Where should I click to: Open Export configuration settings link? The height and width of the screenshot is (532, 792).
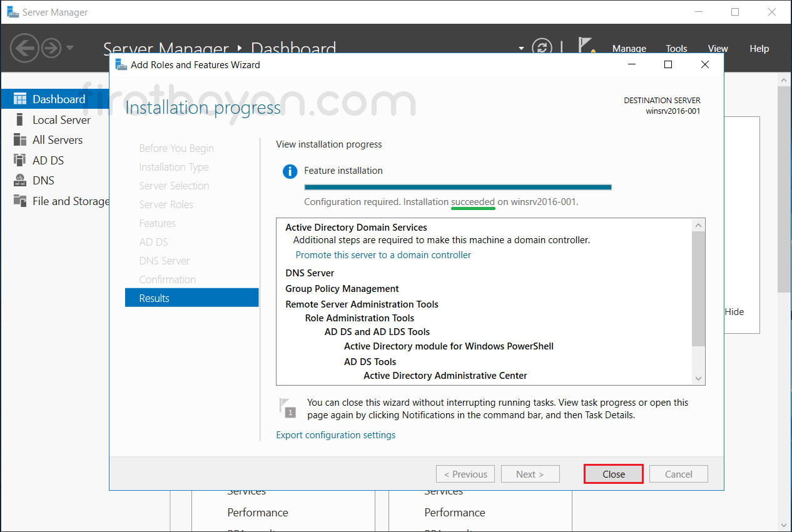click(336, 435)
